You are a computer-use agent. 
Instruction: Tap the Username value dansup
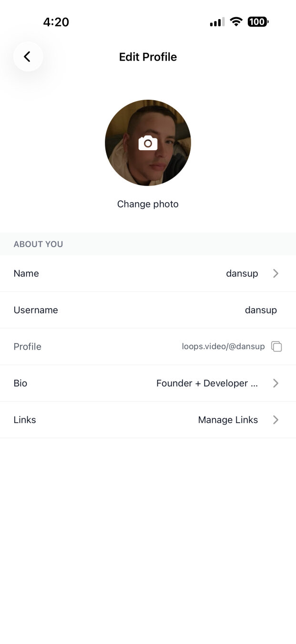261,310
